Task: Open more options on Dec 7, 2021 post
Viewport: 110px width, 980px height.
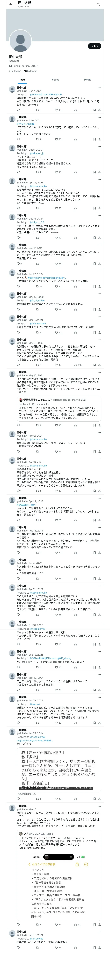Action: [100, 88]
